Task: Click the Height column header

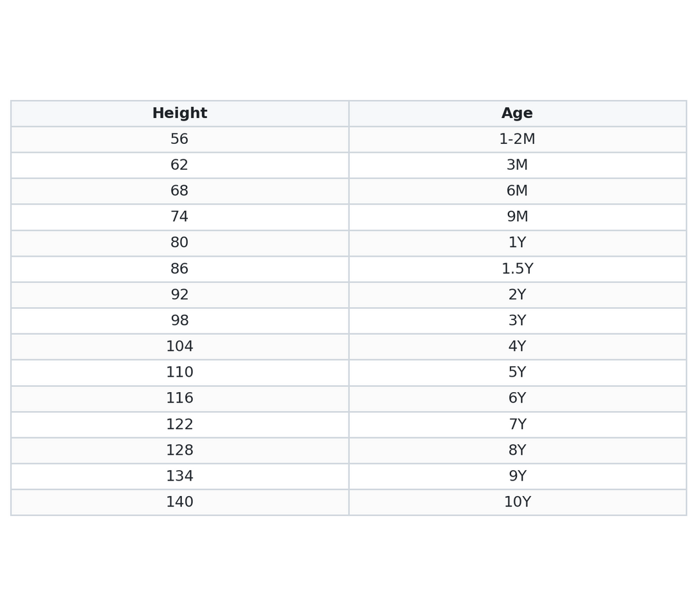Action: pyautogui.click(x=179, y=114)
